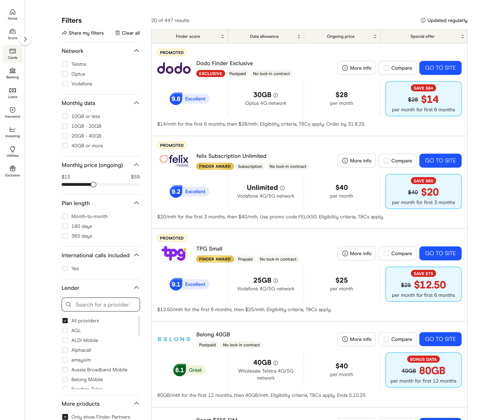Image resolution: width=504 pixels, height=420 pixels.
Task: Click the info icon next to Unlimited
Action: pos(282,188)
